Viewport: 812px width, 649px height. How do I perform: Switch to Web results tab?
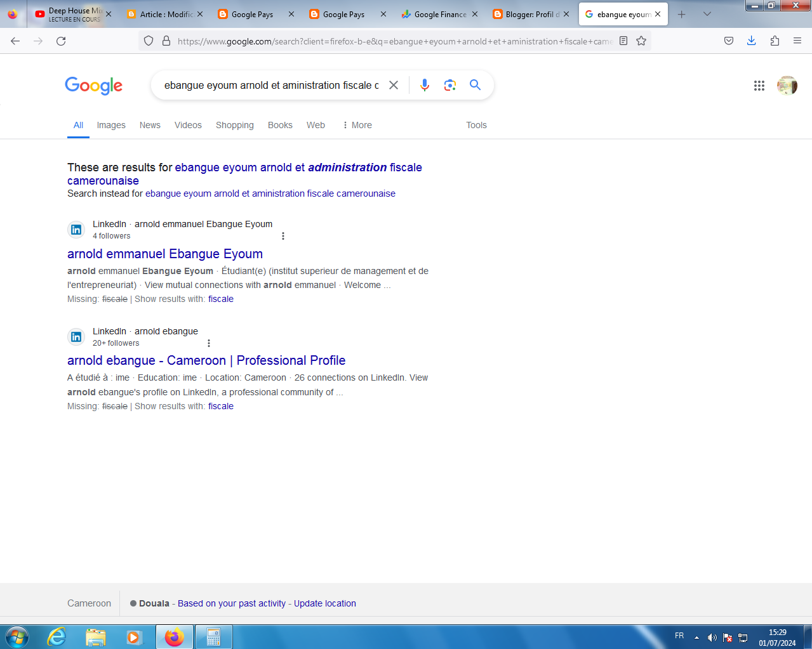(x=316, y=125)
